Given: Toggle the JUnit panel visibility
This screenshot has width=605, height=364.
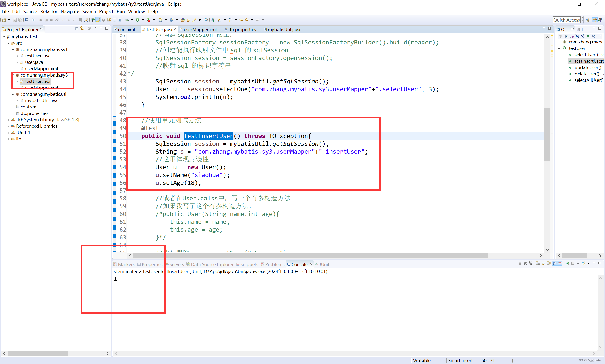Looking at the screenshot, I should click(324, 264).
